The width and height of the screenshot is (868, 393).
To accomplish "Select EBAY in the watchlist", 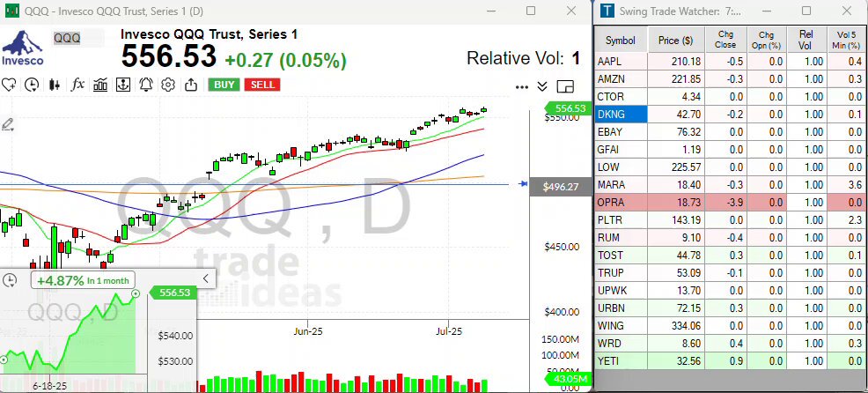I will point(620,132).
